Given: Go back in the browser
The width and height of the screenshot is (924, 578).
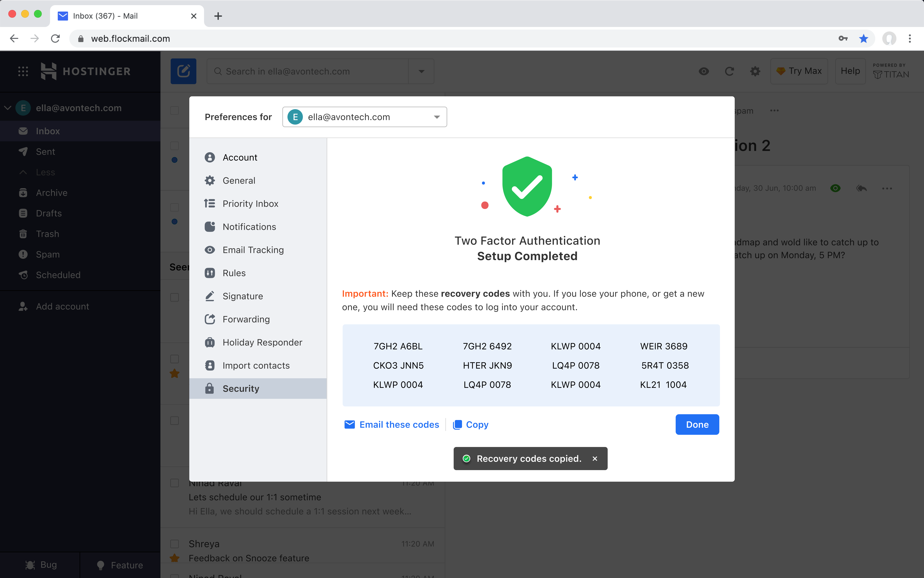Looking at the screenshot, I should [x=14, y=39].
